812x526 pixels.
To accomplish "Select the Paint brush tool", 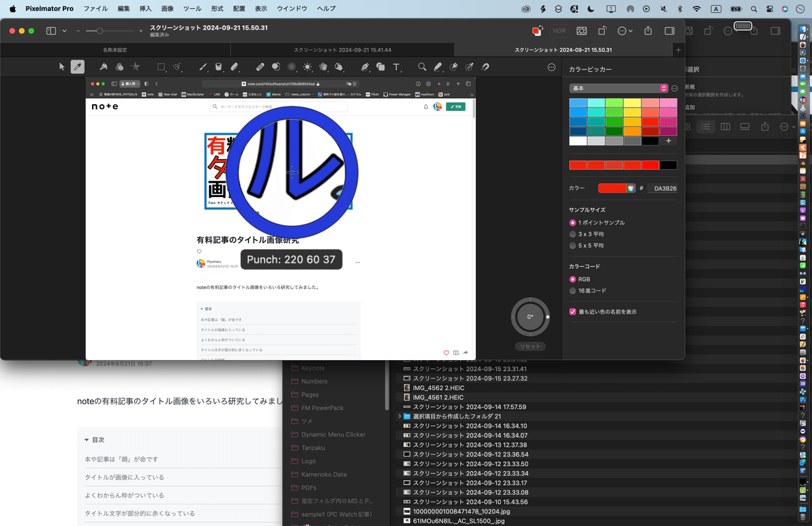I will pos(203,66).
